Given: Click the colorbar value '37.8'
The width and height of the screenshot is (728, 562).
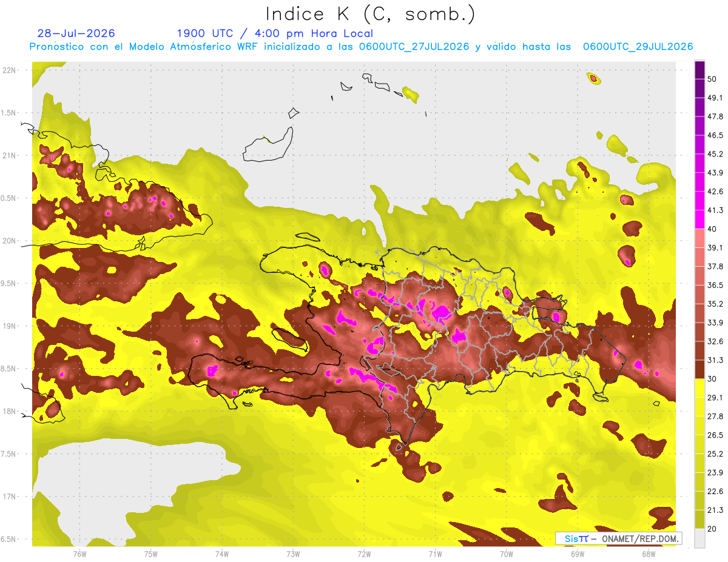Looking at the screenshot, I should pos(715,267).
